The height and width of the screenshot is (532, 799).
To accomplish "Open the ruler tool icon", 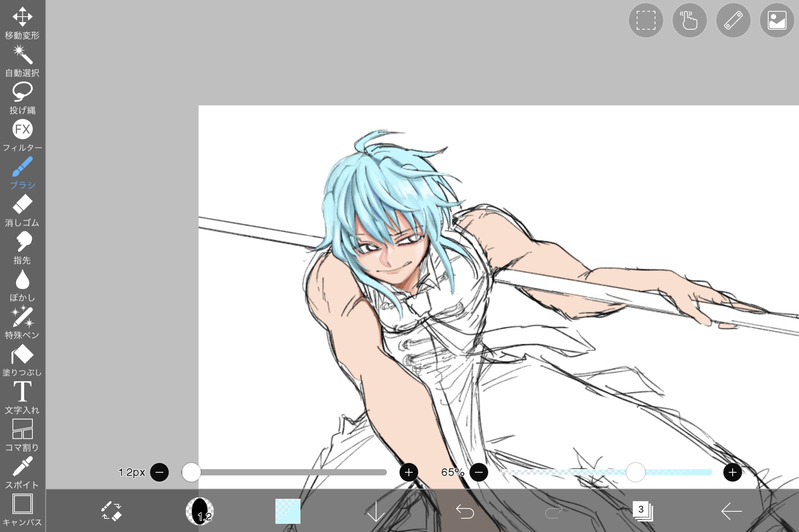I will click(733, 20).
